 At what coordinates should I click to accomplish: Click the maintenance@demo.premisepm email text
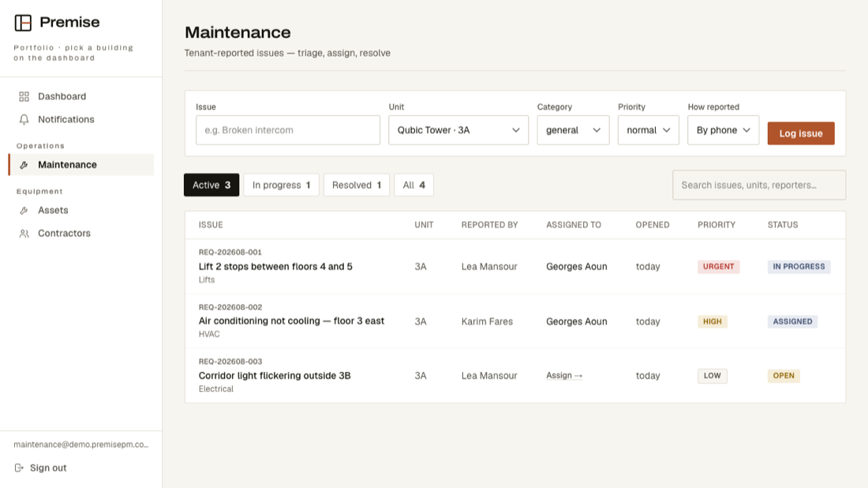[x=80, y=445]
